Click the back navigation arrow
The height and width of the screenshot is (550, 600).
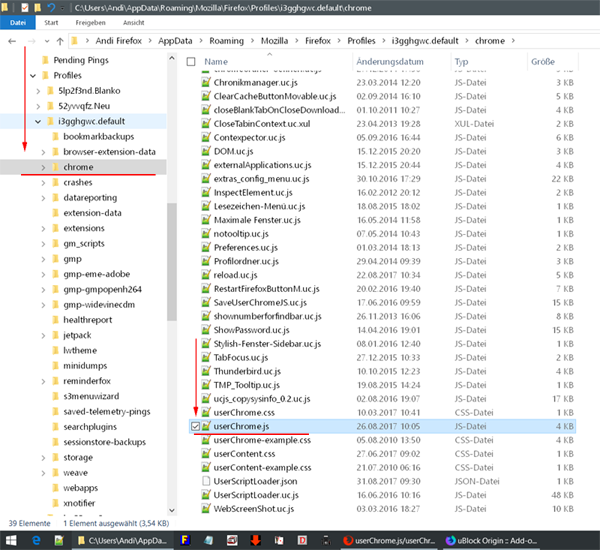pyautogui.click(x=11, y=41)
